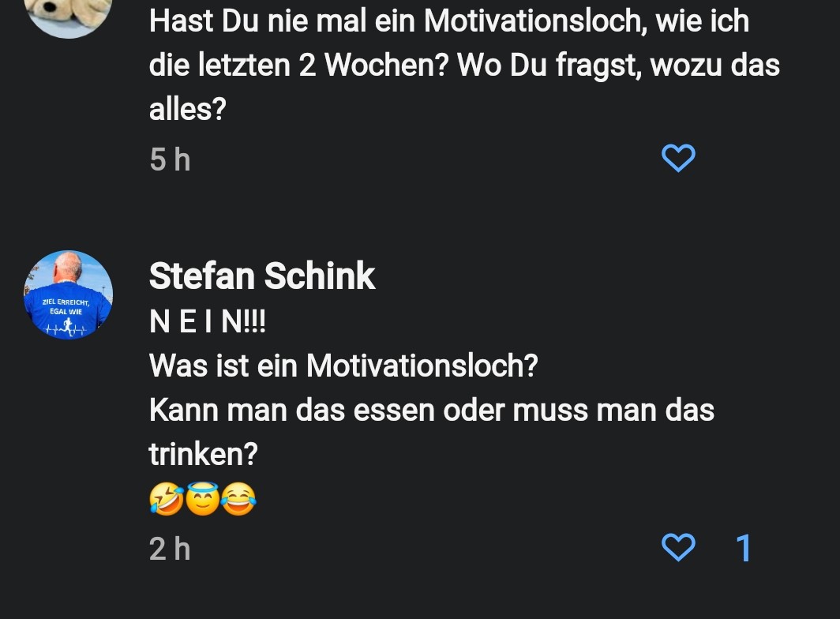
Task: Open the Stefan Schink name link
Action: coord(262,276)
